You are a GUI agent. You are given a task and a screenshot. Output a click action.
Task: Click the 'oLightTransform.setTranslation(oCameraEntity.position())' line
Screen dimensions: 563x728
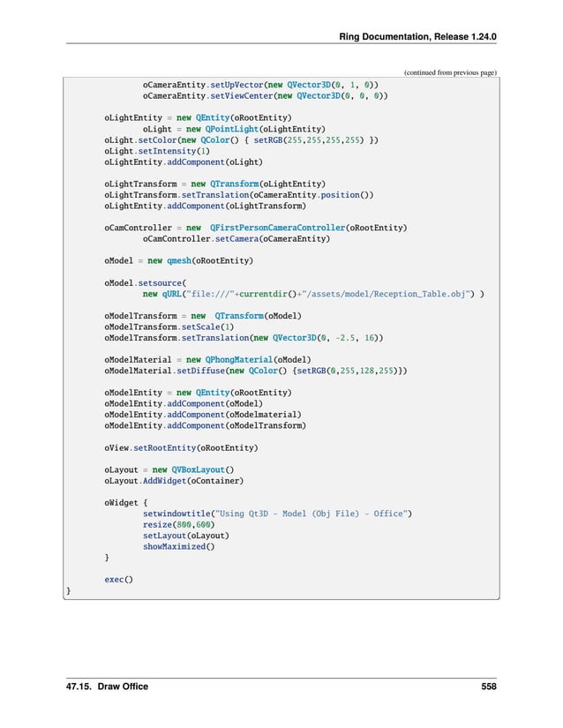click(238, 195)
